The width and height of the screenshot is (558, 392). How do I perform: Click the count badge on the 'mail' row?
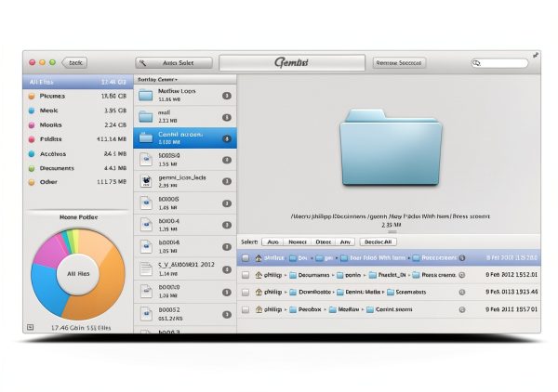point(227,117)
